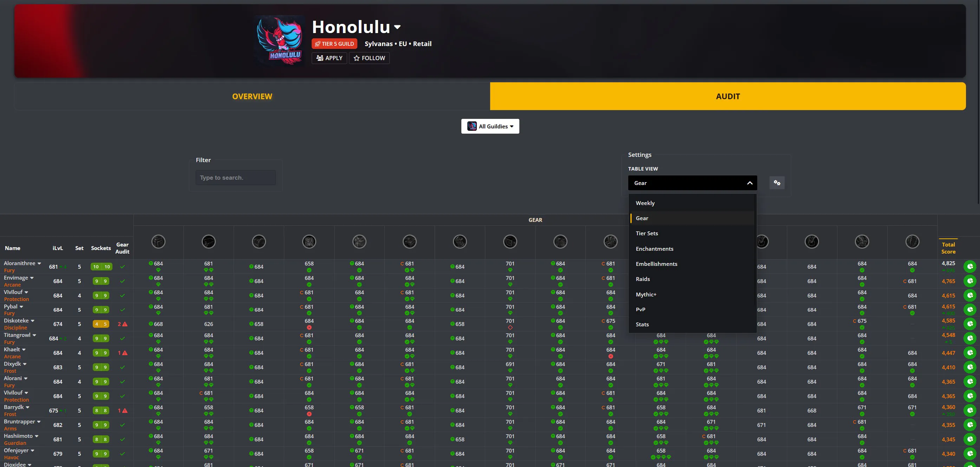980x467 pixels.
Task: Open the All Guildies dropdown
Action: coord(490,126)
